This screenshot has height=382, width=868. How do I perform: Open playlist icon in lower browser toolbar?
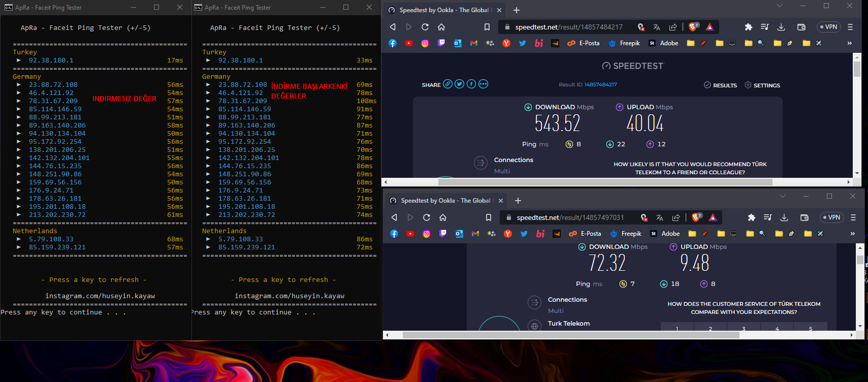[x=768, y=217]
